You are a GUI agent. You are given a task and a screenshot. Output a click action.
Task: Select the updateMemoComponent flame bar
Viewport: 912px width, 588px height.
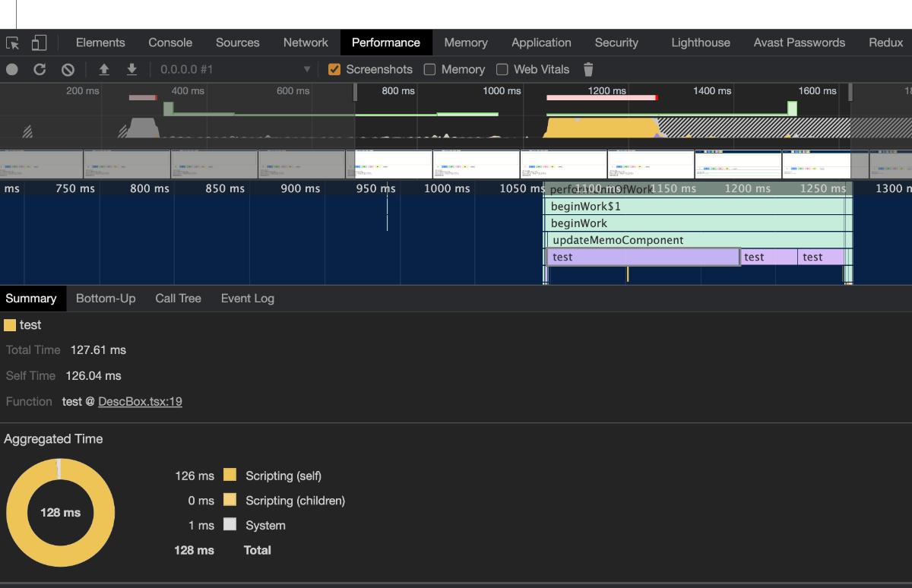tap(695, 240)
